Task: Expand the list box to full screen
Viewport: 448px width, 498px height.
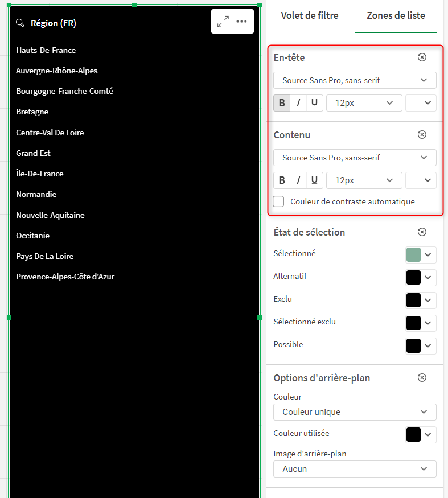Action: point(223,22)
